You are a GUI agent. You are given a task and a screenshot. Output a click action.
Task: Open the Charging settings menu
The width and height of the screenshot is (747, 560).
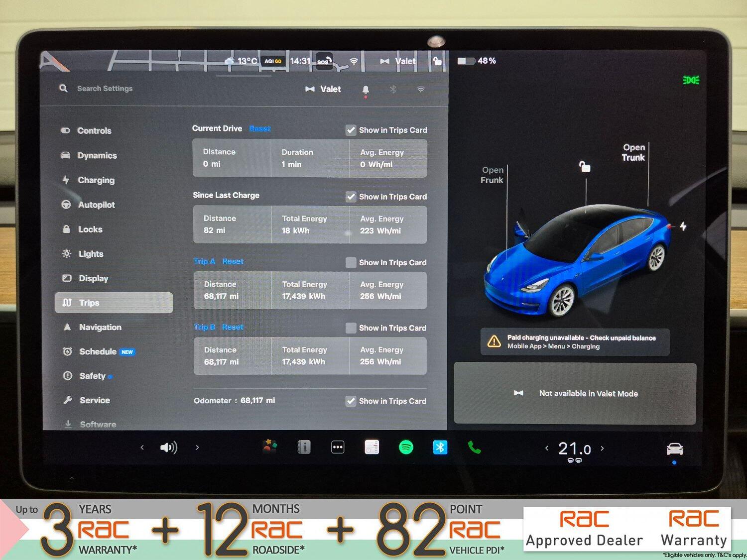point(88,180)
